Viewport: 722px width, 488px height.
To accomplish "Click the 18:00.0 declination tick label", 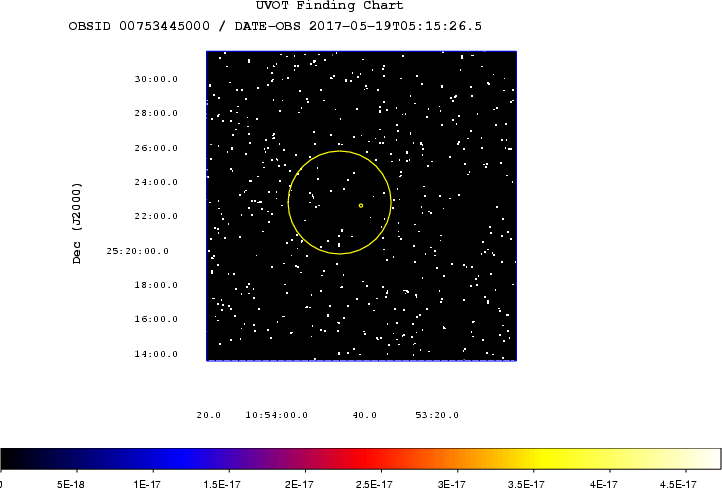I will [156, 285].
